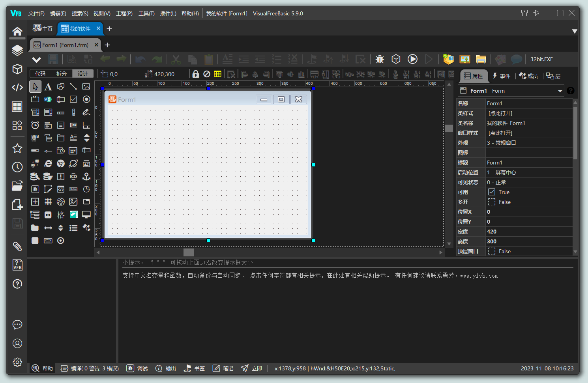
Task: Open the tab list arrow at top right
Action: pyautogui.click(x=575, y=31)
